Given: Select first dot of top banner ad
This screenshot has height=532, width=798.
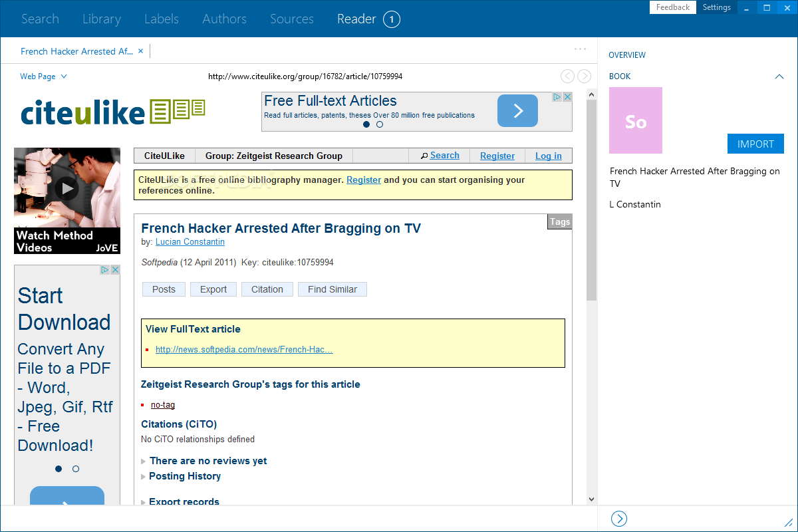Looking at the screenshot, I should (x=366, y=124).
